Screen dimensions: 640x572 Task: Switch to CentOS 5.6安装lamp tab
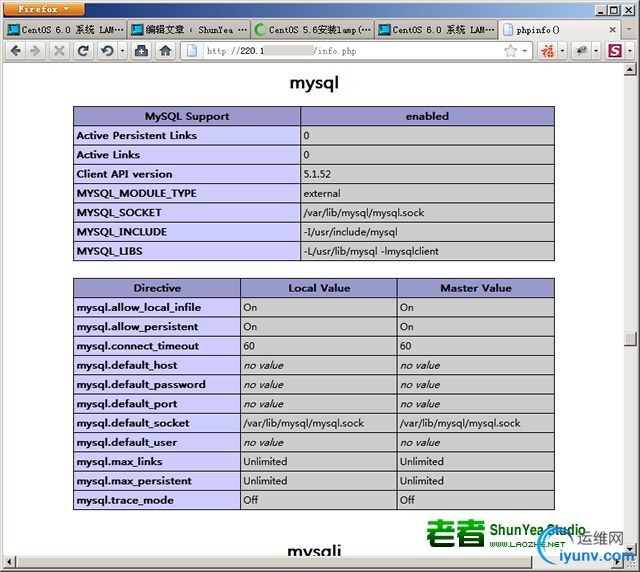click(x=313, y=30)
